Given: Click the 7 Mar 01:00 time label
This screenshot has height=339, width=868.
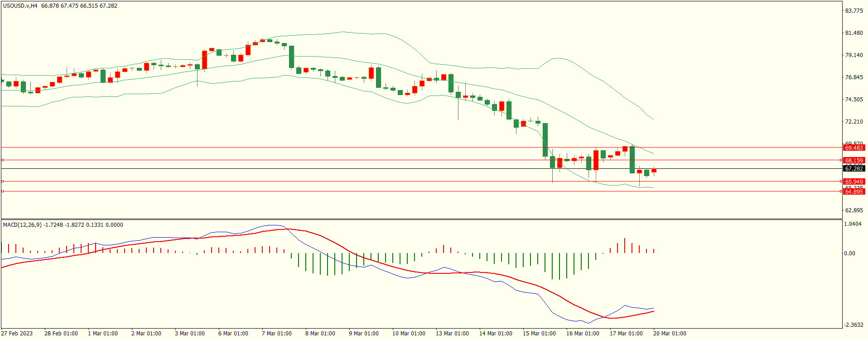Looking at the screenshot, I should 277,333.
